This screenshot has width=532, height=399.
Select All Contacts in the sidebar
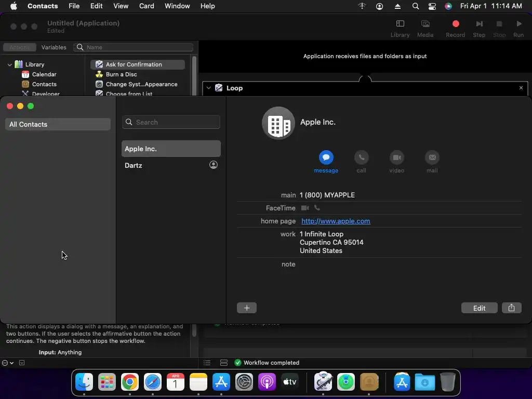pyautogui.click(x=58, y=124)
